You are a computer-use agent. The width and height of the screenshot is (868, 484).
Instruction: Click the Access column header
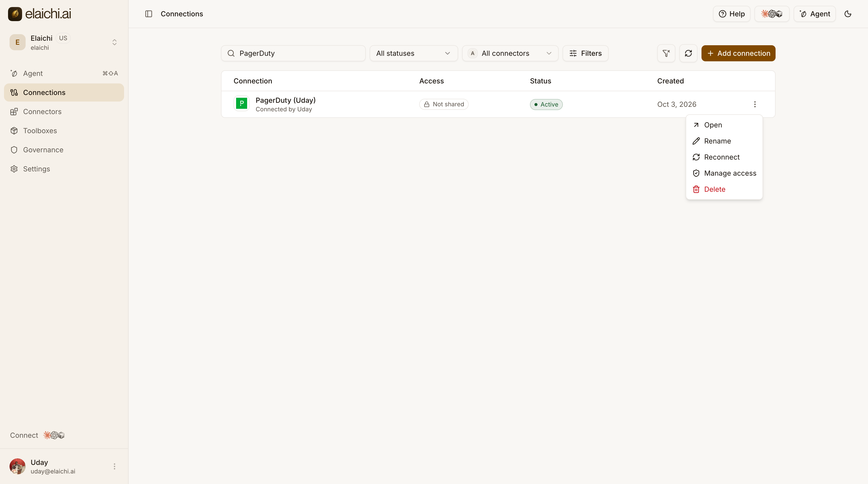click(x=431, y=81)
